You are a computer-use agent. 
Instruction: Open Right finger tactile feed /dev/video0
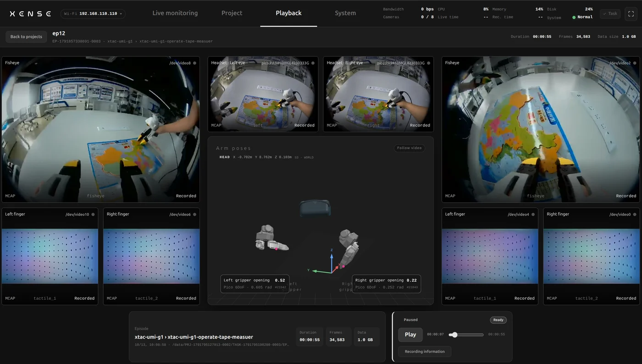click(x=592, y=256)
